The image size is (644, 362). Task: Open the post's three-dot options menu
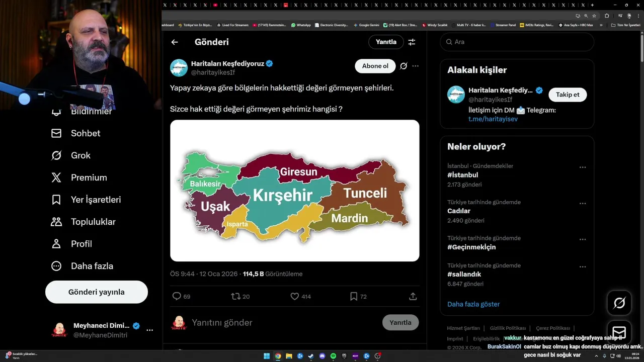tap(415, 66)
